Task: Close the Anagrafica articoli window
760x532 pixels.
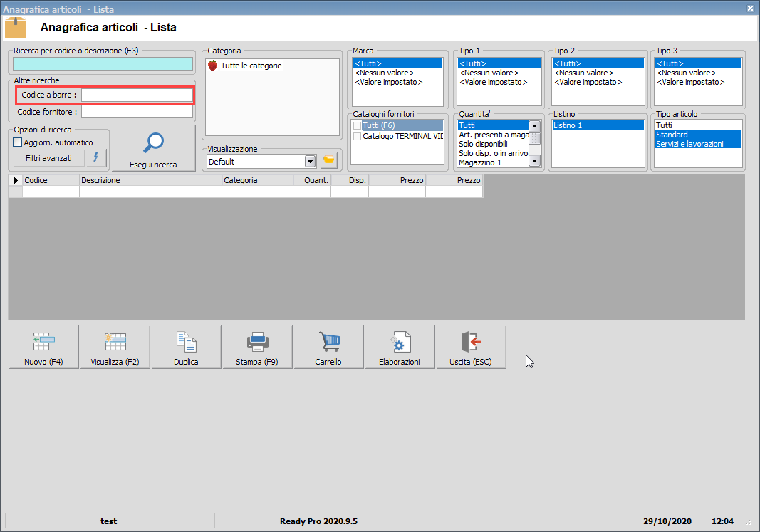Action: pos(750,9)
